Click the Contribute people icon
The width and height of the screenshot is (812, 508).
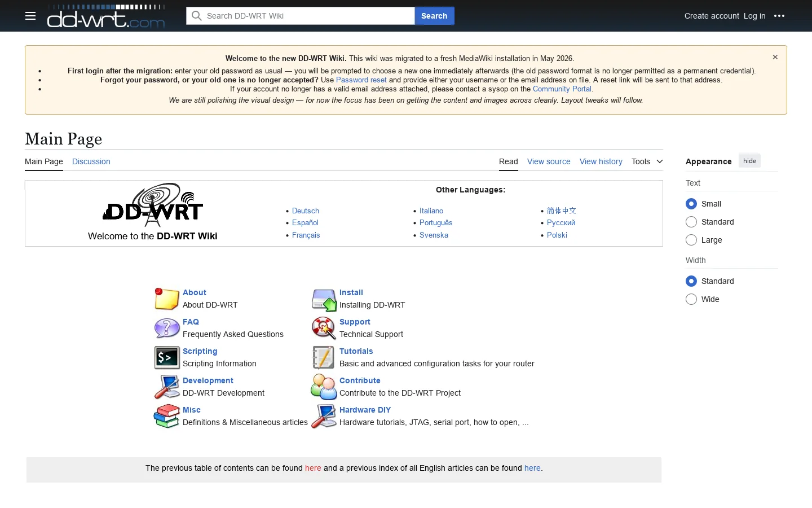click(324, 387)
